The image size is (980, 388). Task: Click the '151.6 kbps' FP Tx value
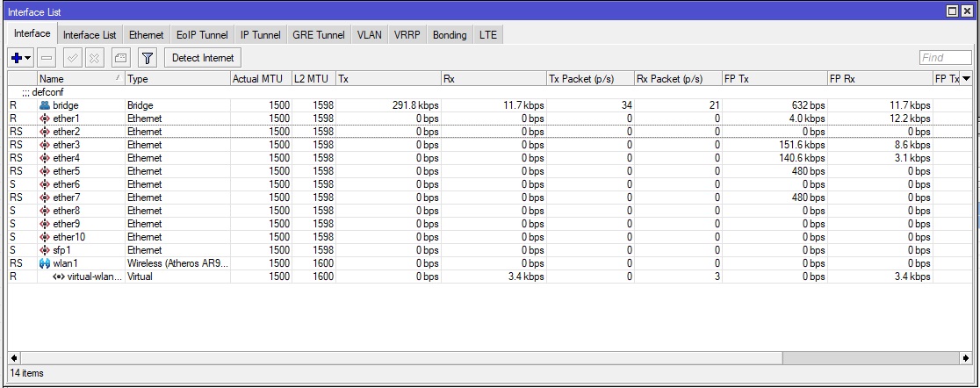(801, 145)
